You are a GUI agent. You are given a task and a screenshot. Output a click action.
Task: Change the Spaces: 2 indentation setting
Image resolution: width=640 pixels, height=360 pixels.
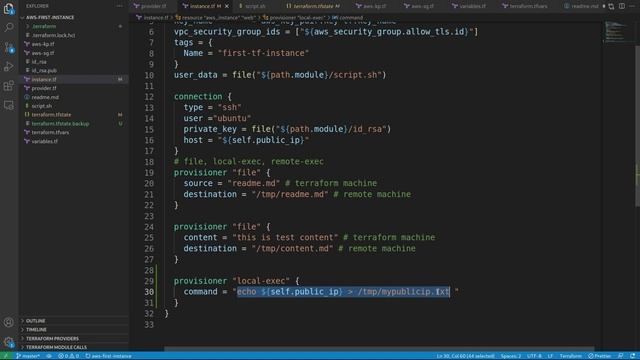pyautogui.click(x=511, y=356)
